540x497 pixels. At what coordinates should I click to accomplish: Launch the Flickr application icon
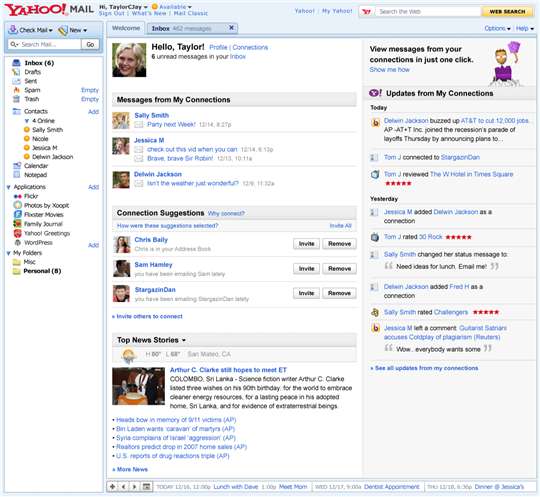[x=18, y=196]
